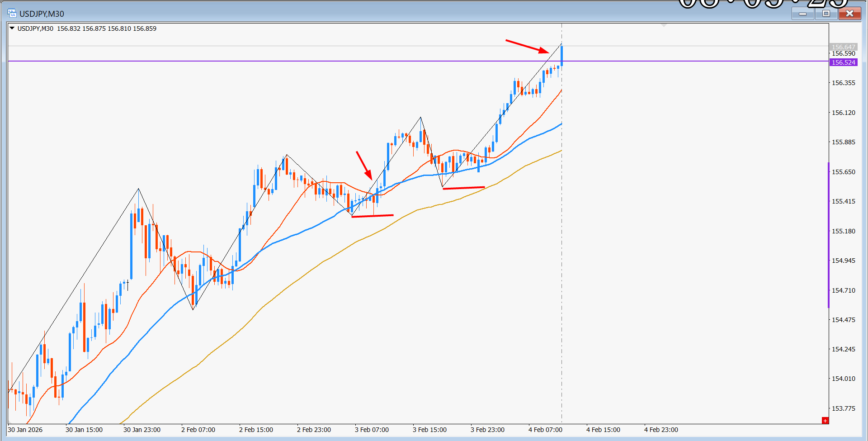
Task: Maximize the USDJPY,M30 chart window
Action: click(826, 14)
